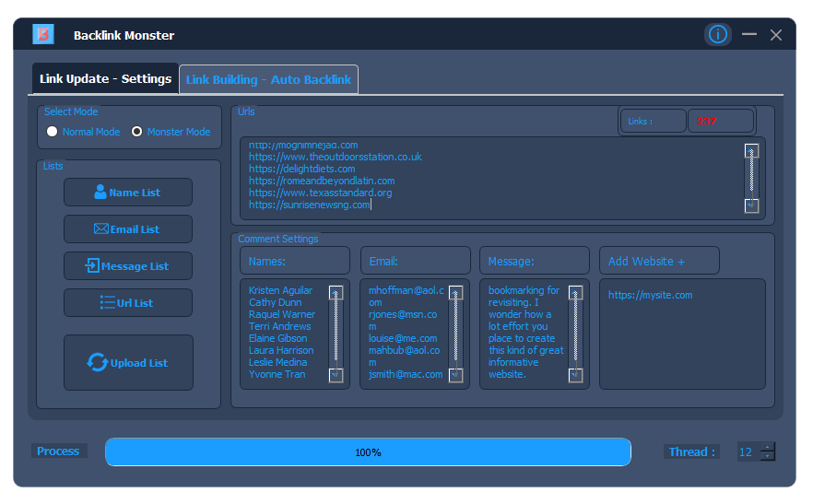Click URL https://romeandbeyondlatin.com

322,181
